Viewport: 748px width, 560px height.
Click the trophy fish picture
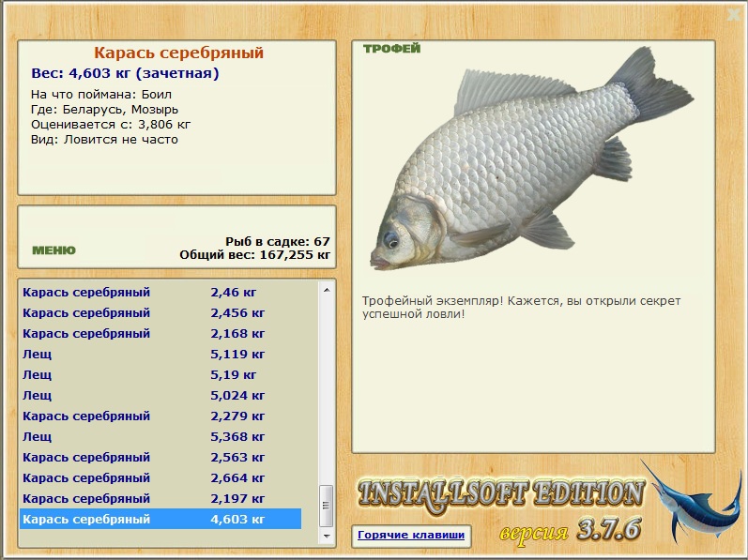point(531,159)
